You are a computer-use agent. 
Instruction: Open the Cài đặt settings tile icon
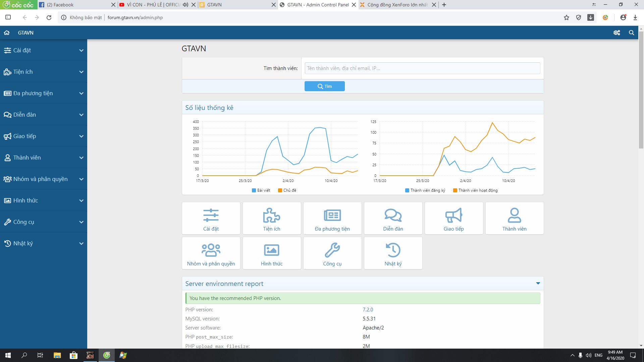pyautogui.click(x=211, y=215)
